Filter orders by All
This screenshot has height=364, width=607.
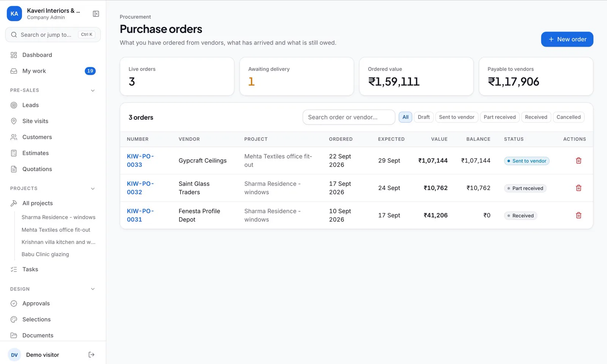tap(406, 117)
